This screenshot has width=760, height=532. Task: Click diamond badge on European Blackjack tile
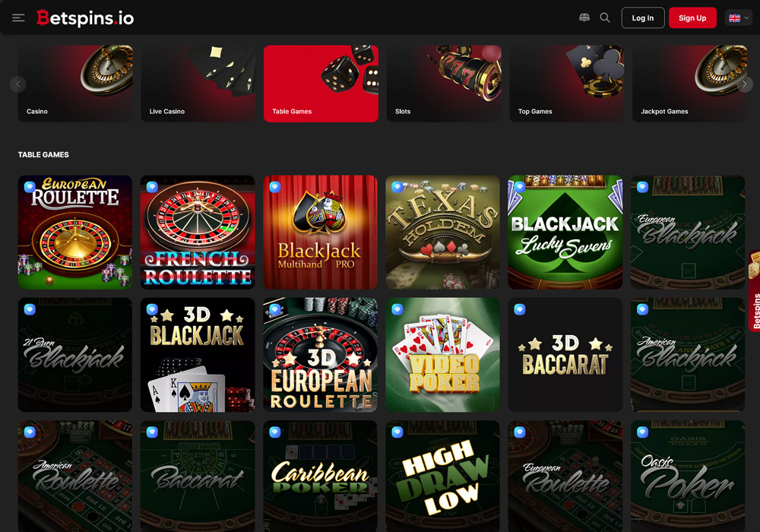tap(642, 187)
